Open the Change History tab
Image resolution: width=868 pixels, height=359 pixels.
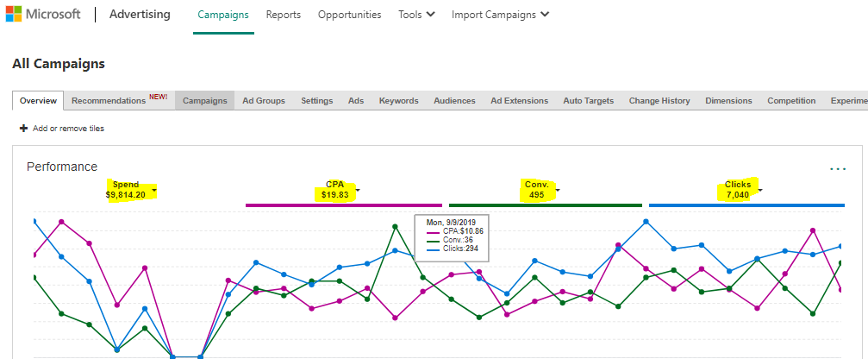point(659,101)
